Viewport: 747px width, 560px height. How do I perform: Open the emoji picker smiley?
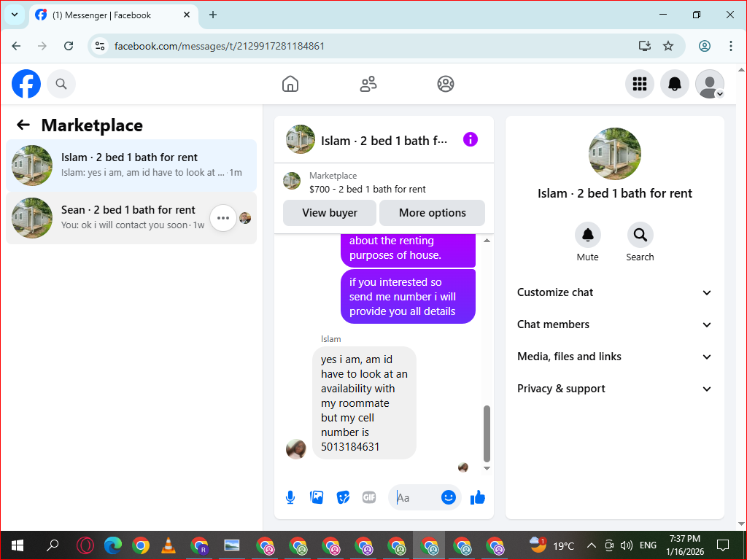(x=449, y=497)
